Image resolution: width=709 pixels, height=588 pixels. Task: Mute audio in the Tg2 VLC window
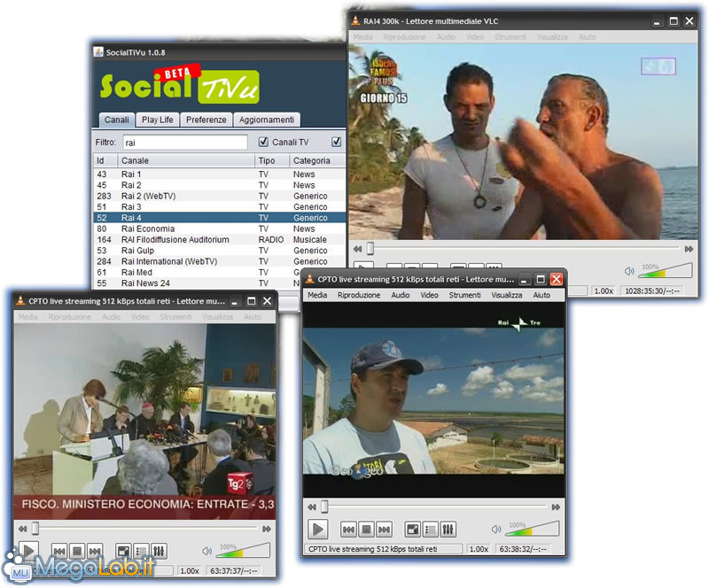(x=207, y=551)
